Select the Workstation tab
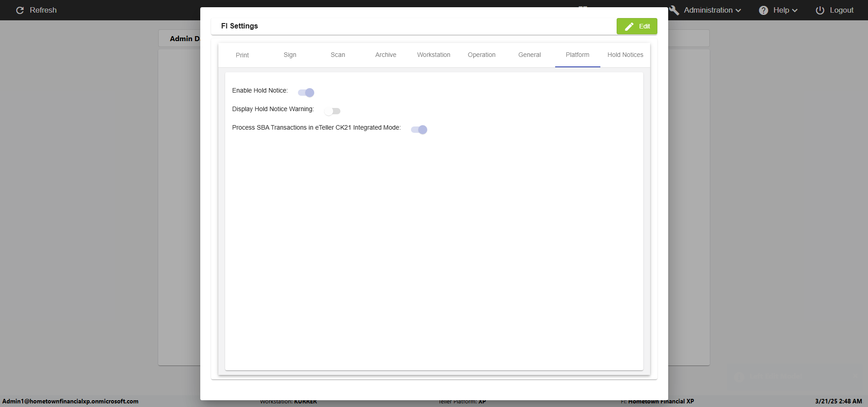Image resolution: width=868 pixels, height=407 pixels. point(434,55)
